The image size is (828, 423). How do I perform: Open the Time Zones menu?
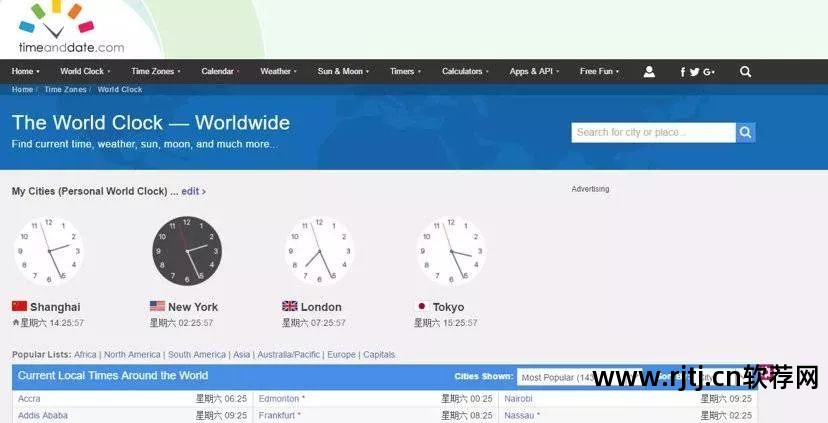click(x=156, y=71)
